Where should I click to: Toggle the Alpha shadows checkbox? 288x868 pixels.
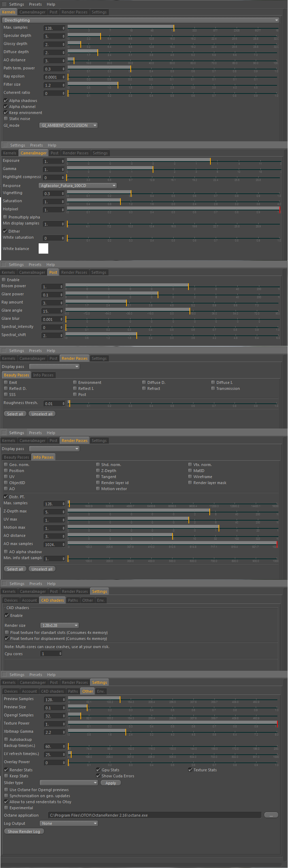6,101
